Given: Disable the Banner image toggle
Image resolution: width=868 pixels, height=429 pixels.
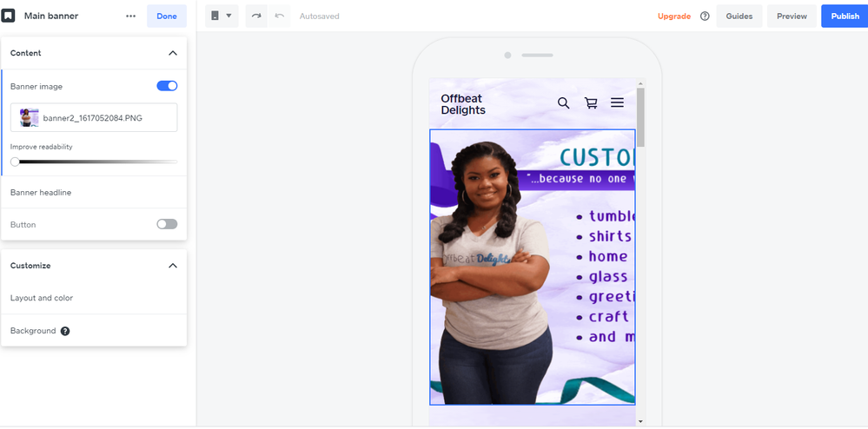Looking at the screenshot, I should click(167, 86).
